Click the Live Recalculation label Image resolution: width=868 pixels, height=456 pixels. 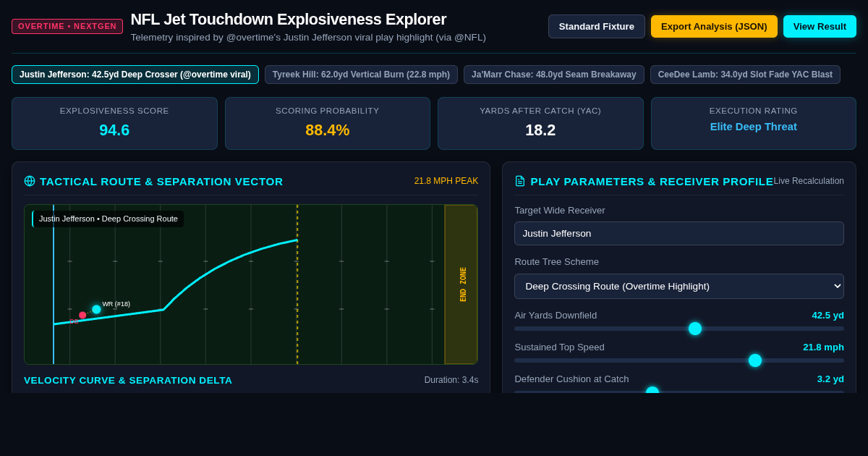(809, 181)
